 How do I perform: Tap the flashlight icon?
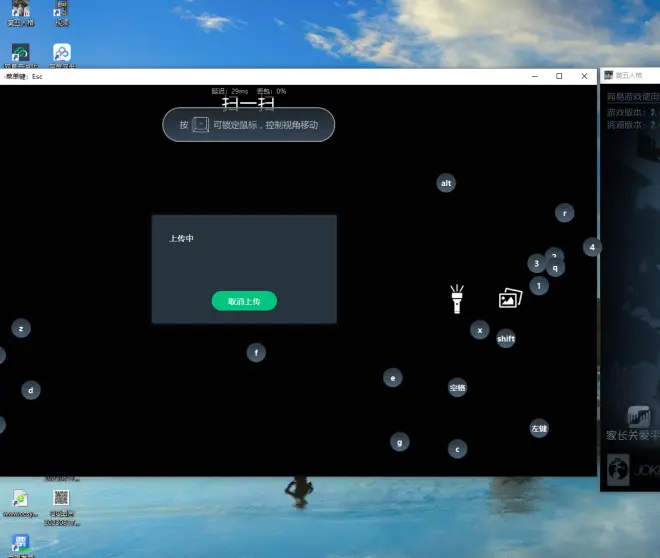pos(456,298)
